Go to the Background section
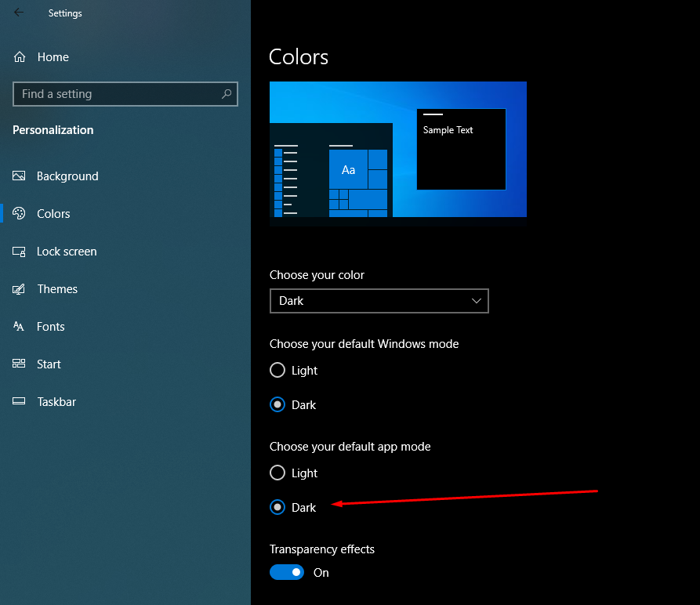Image resolution: width=700 pixels, height=605 pixels. tap(67, 176)
